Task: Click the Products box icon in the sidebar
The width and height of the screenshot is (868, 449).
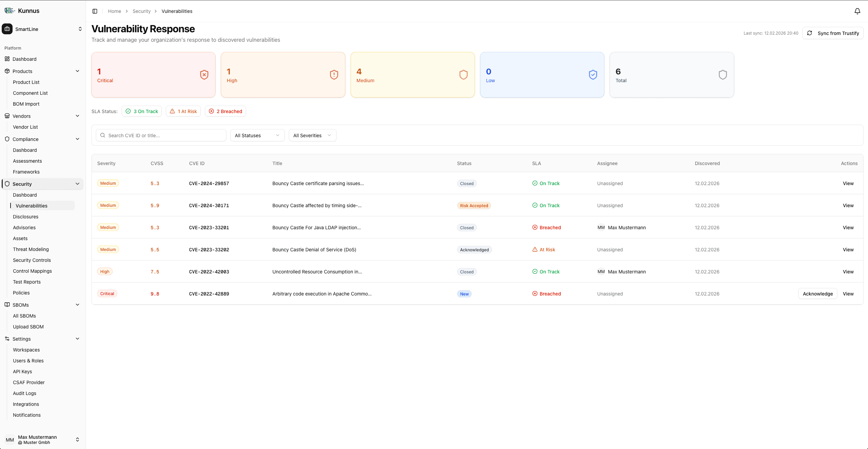Action: [7, 71]
